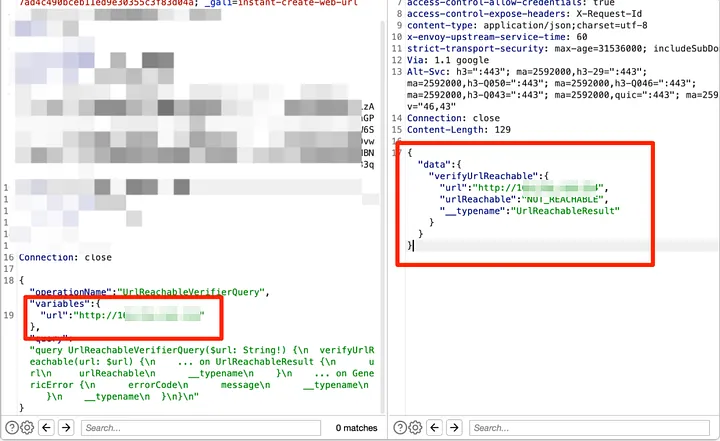Viewport: 720px width, 441px height.
Task: Open settings gear in request pane
Action: click(x=27, y=428)
